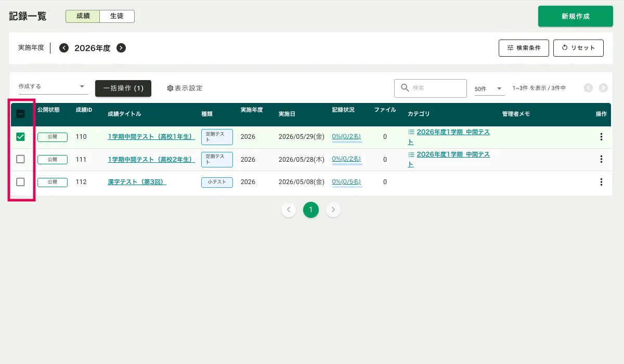Uncheck the checkbox for record 110

[x=21, y=137]
